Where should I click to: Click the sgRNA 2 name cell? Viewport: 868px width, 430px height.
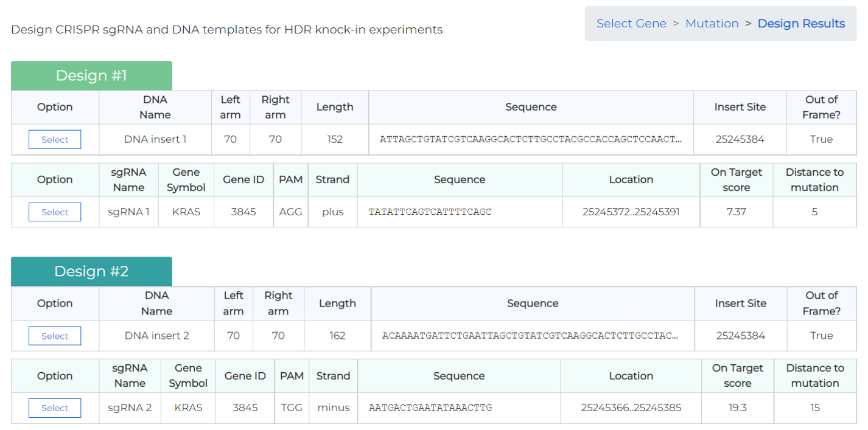[130, 408]
